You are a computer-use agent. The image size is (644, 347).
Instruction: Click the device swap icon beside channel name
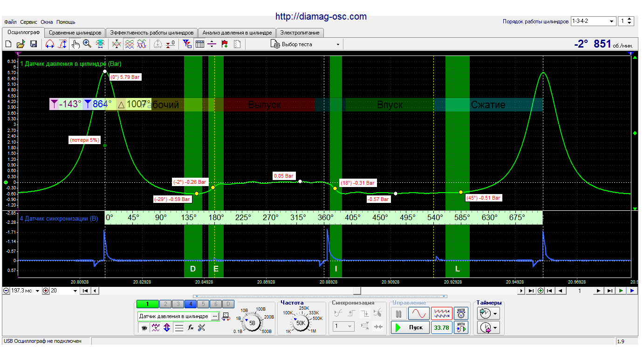tap(226, 317)
